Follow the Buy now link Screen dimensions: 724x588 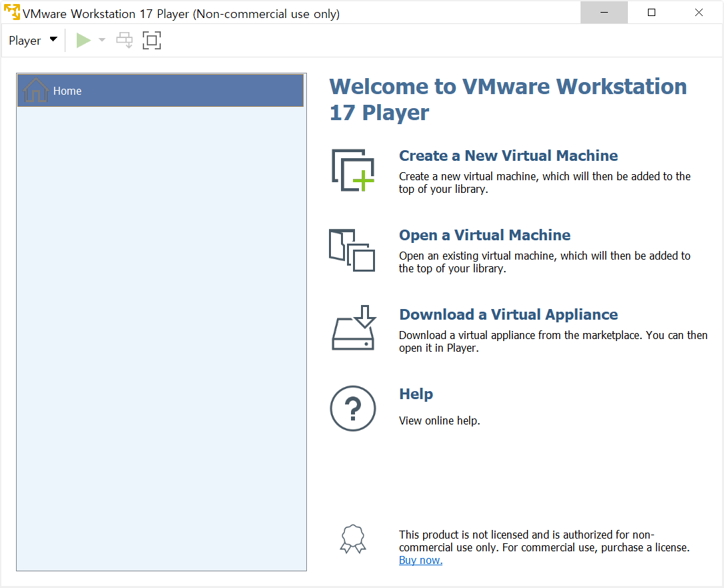coord(420,560)
